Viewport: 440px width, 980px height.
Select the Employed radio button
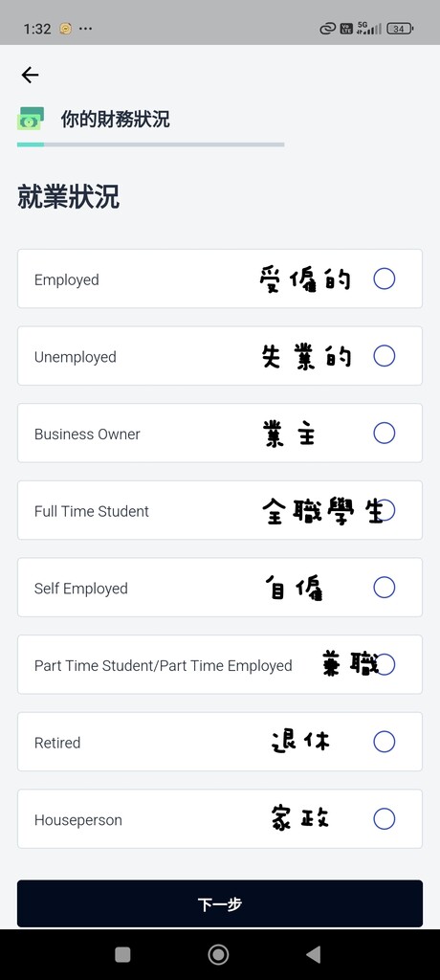pos(385,278)
